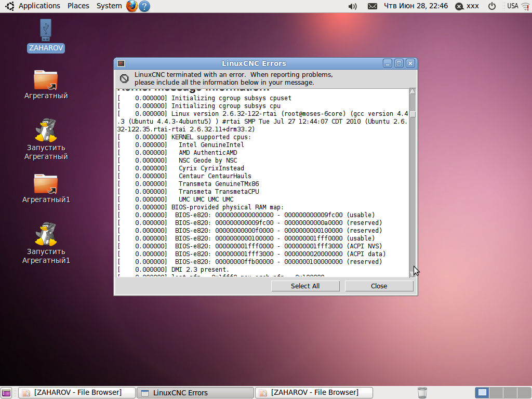Click the 'NSC Geode by NSC' log line
This screenshot has width=532, height=399.
click(x=178, y=161)
